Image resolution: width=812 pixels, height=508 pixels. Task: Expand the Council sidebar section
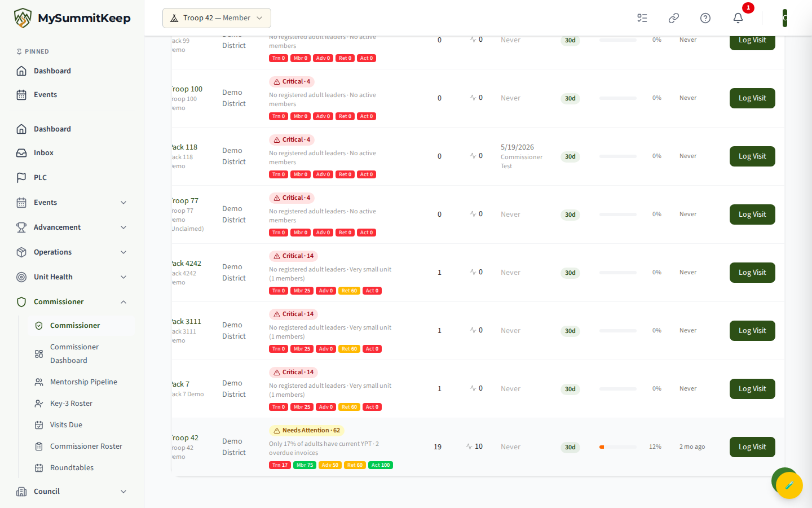(x=123, y=492)
